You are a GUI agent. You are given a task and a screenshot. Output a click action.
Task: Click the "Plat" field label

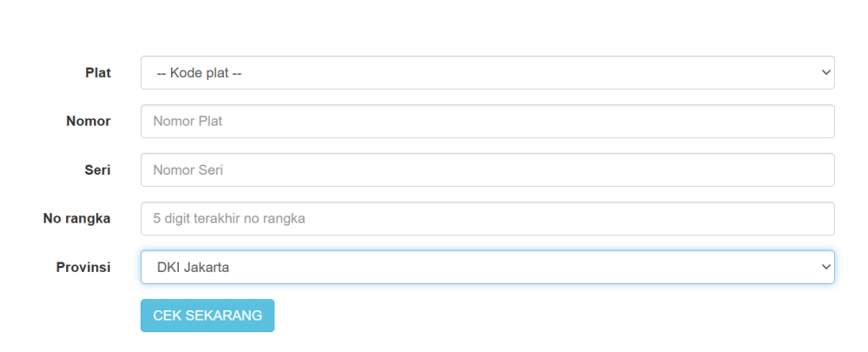(97, 73)
